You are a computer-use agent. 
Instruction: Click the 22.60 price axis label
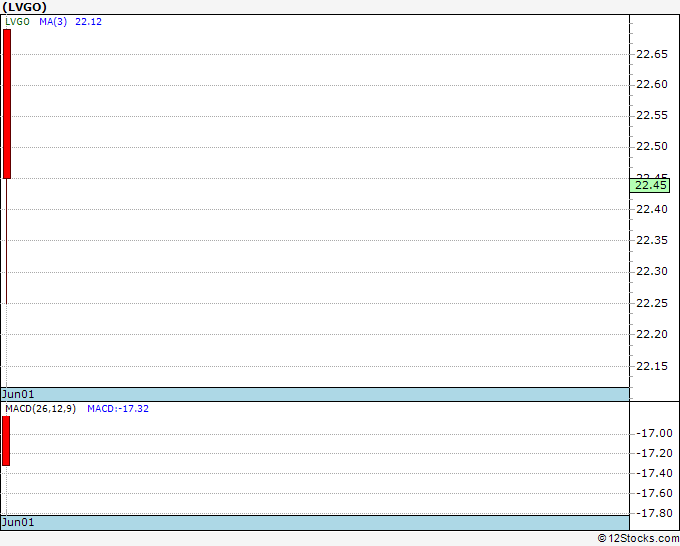pyautogui.click(x=651, y=85)
